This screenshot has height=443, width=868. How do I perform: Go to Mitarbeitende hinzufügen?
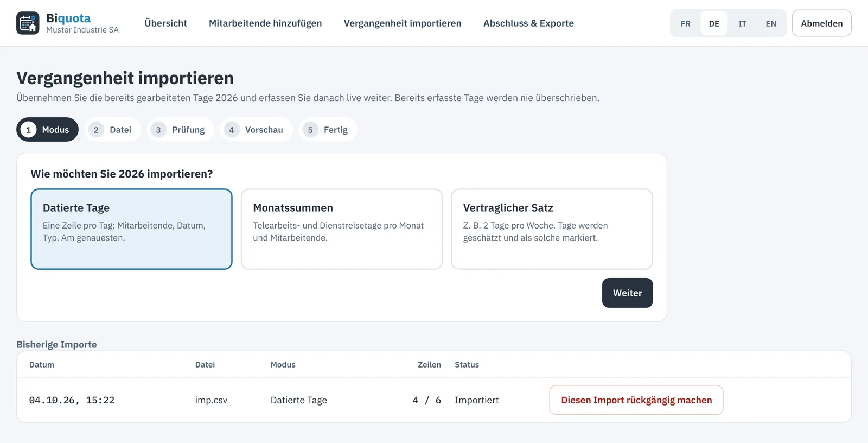(x=265, y=23)
